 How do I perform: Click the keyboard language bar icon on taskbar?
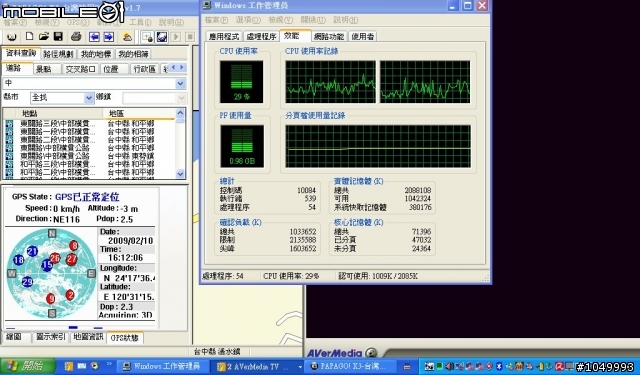tap(407, 366)
